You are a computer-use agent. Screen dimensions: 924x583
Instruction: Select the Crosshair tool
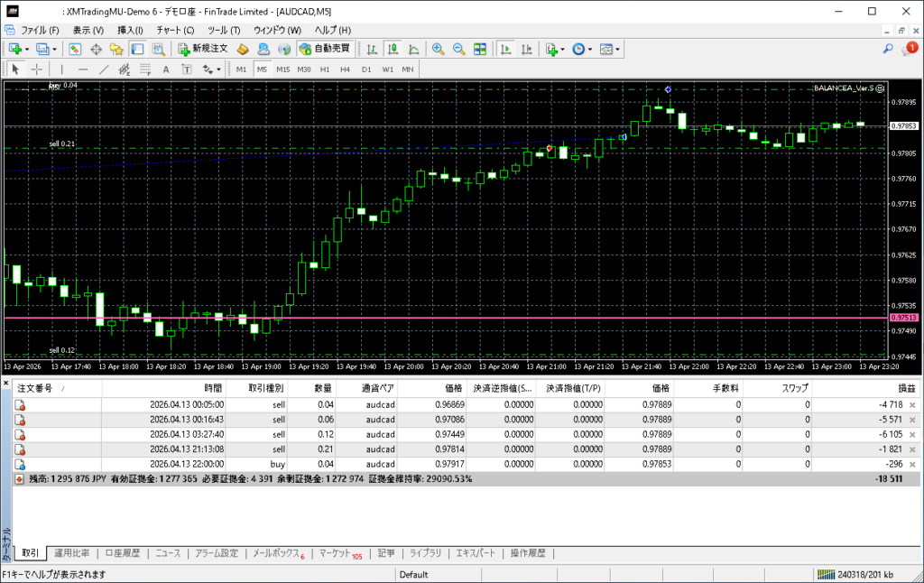37,69
